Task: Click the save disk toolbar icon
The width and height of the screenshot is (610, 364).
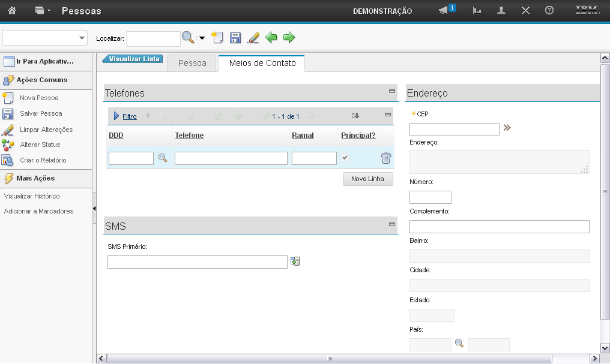Action: coord(235,38)
